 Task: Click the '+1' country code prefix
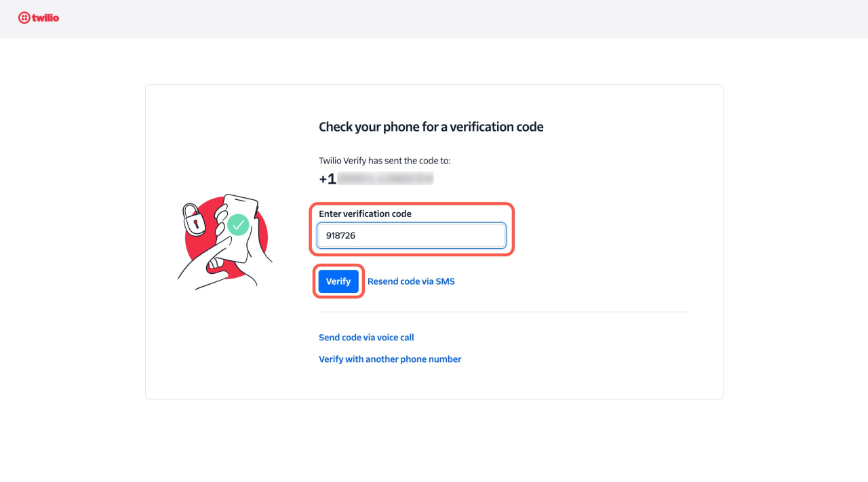coord(327,179)
